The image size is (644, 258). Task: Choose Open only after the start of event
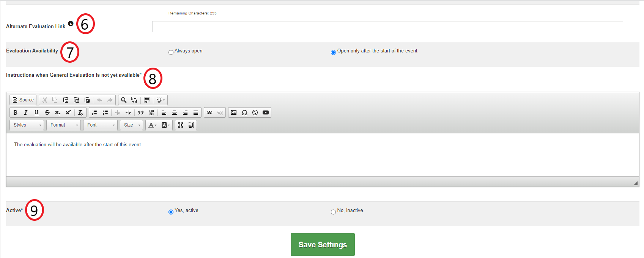click(333, 52)
